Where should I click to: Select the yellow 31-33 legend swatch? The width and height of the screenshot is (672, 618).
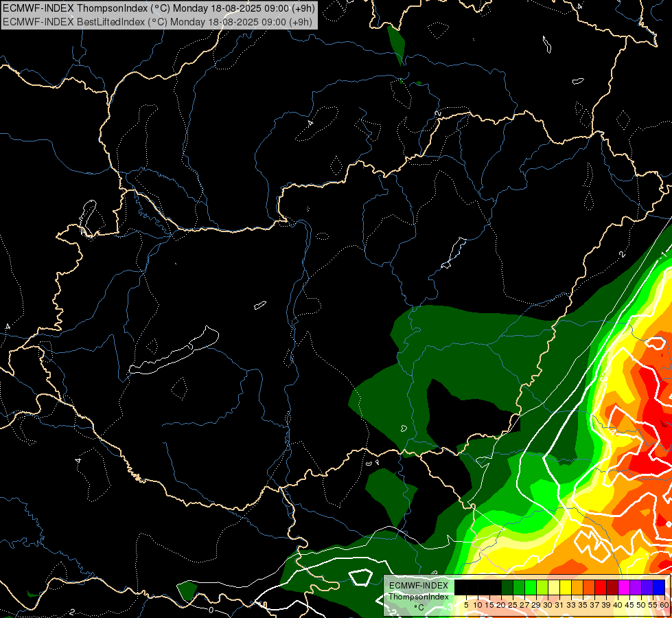[566, 587]
